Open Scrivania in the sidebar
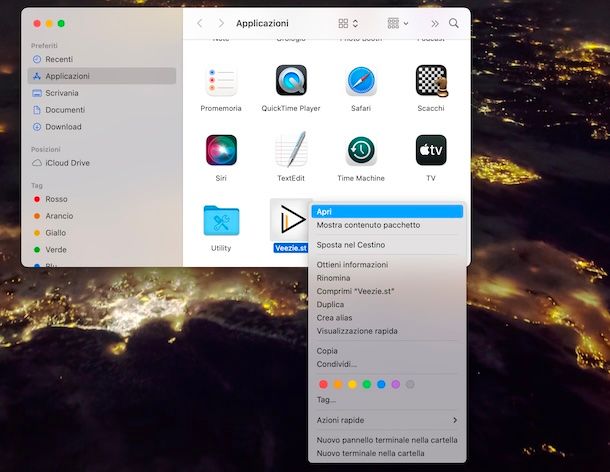 (x=102, y=93)
